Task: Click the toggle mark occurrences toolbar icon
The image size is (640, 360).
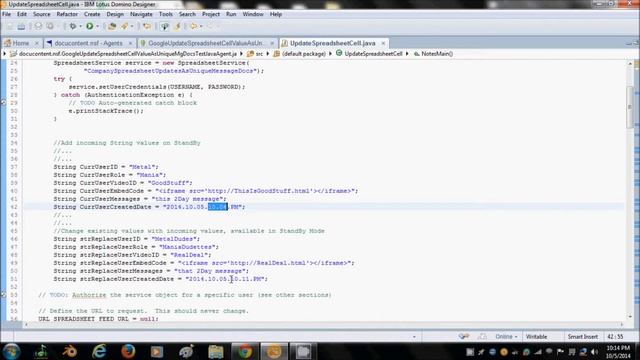Action: pyautogui.click(x=164, y=27)
